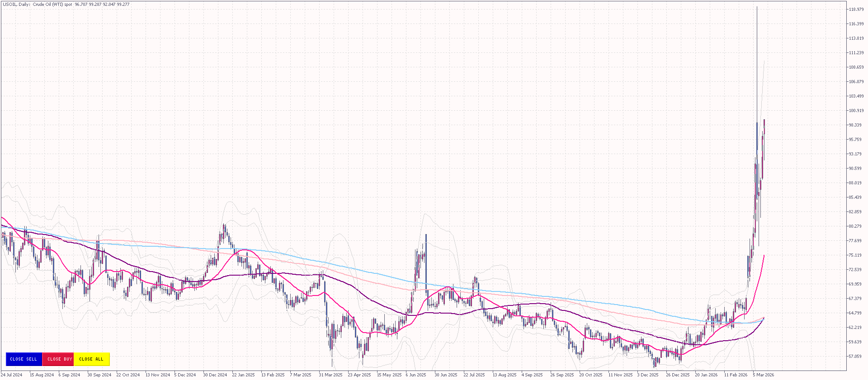The image size is (868, 380).
Task: Click the 100.919 price level label
Action: (856, 111)
